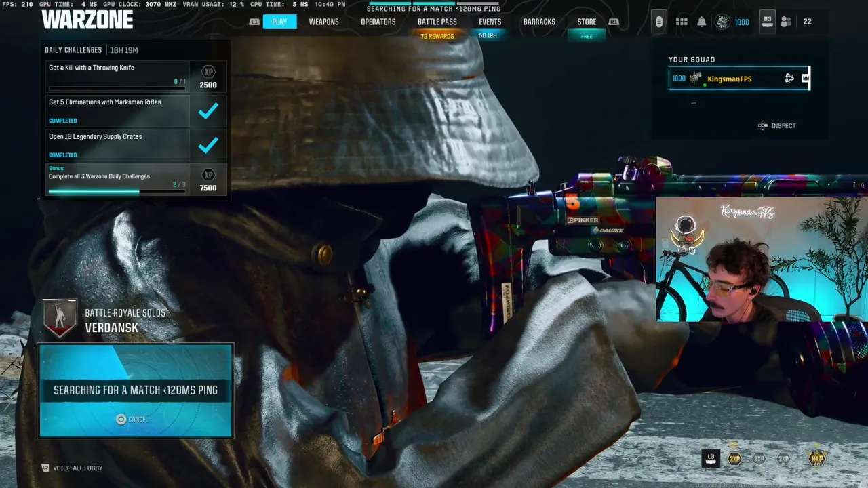Image resolution: width=868 pixels, height=488 pixels.
Task: Click the 5D 12H events timer
Action: tap(490, 35)
